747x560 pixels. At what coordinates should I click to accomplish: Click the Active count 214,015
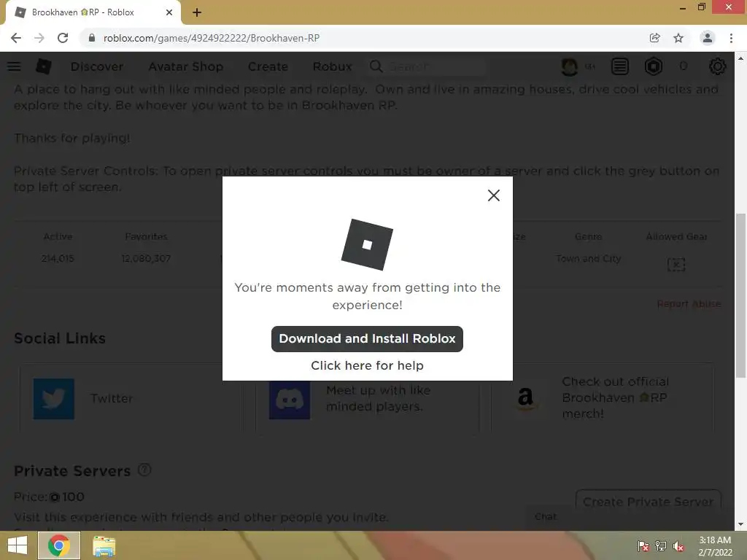coord(58,259)
